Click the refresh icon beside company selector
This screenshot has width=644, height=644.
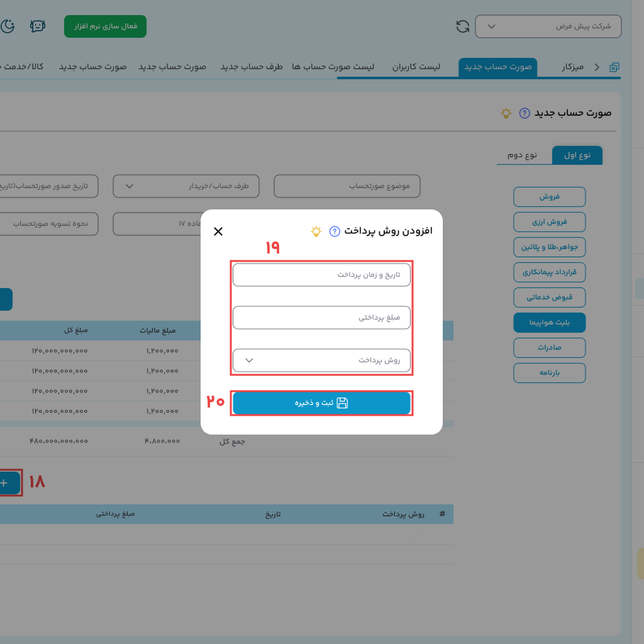(463, 26)
